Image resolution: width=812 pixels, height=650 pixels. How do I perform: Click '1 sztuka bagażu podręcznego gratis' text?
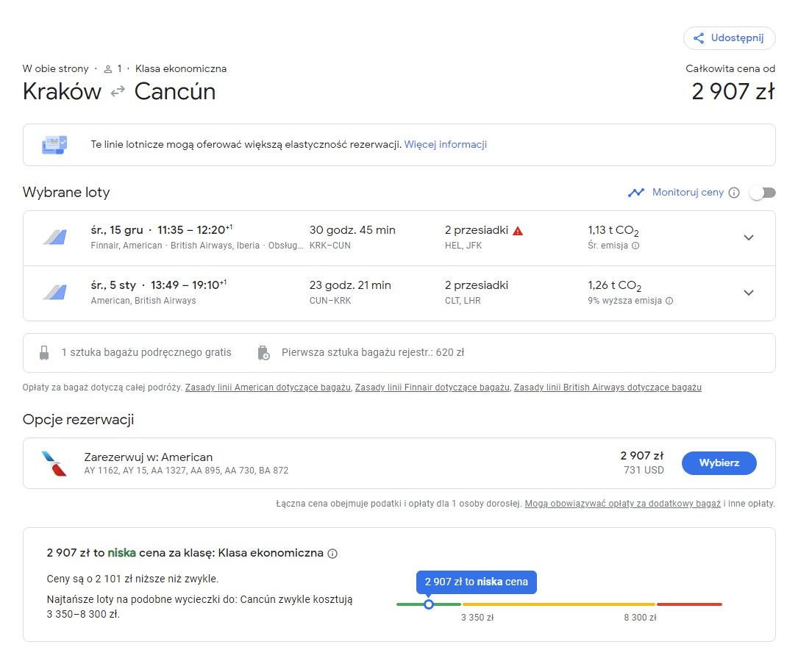(146, 353)
